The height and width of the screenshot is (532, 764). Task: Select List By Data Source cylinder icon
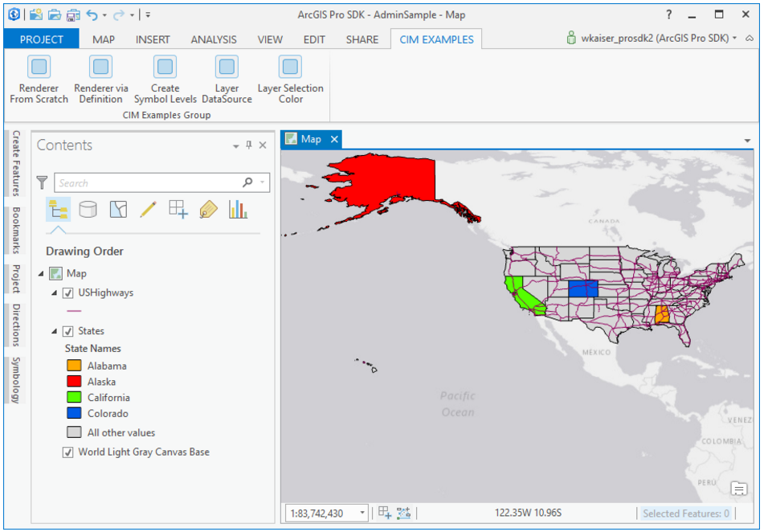[x=88, y=210]
